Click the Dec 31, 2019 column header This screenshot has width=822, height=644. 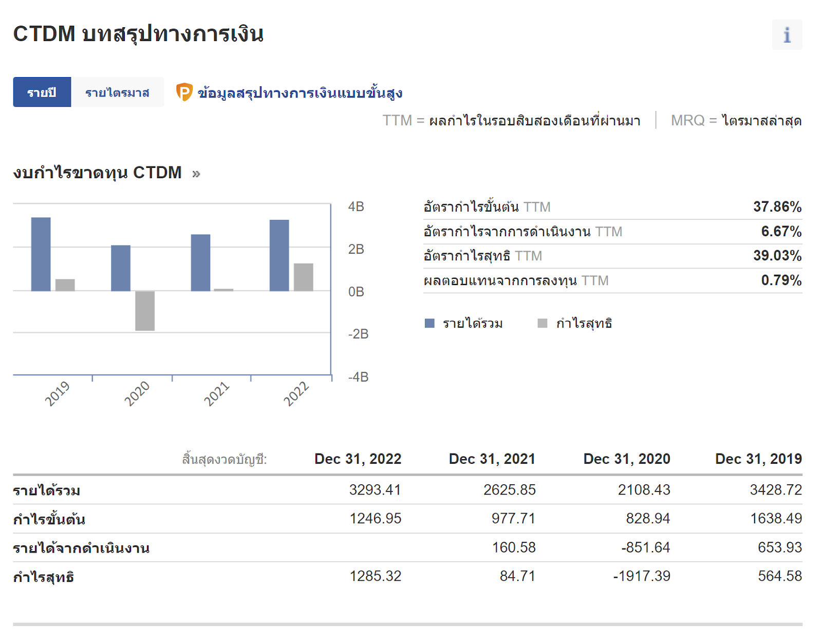pyautogui.click(x=758, y=459)
